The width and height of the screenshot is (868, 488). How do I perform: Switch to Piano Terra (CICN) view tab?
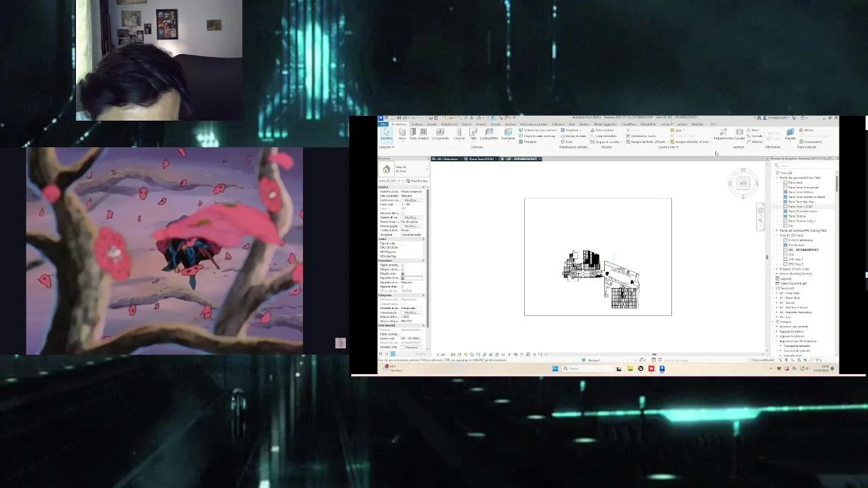click(x=480, y=159)
